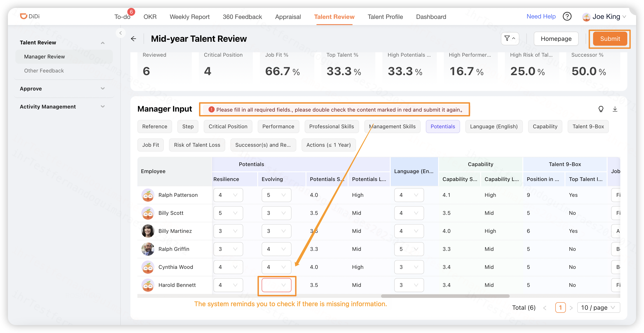Open the Joe King account dropdown
This screenshot has height=333, width=644.
click(x=604, y=17)
